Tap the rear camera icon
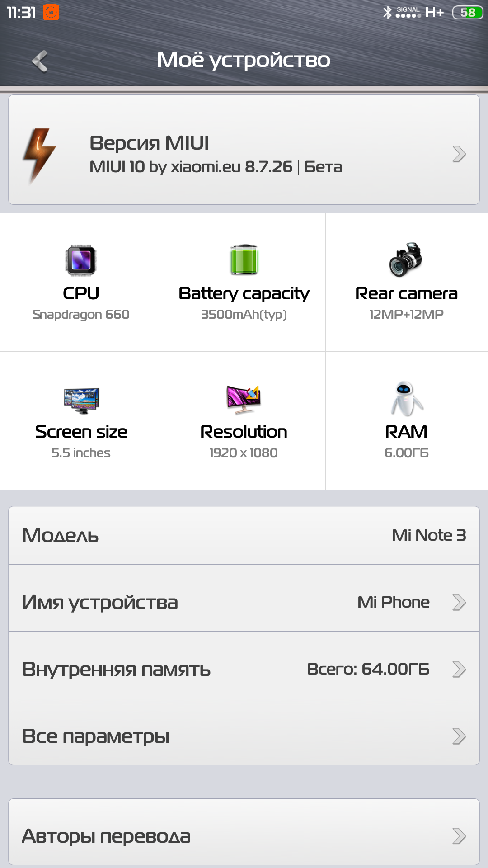Image resolution: width=488 pixels, height=868 pixels. point(406,259)
